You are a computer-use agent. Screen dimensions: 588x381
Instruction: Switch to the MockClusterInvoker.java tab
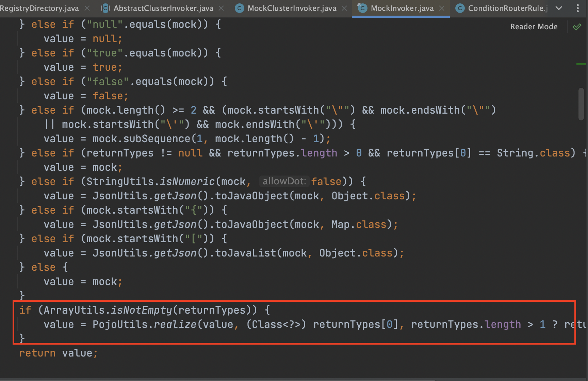tap(292, 8)
